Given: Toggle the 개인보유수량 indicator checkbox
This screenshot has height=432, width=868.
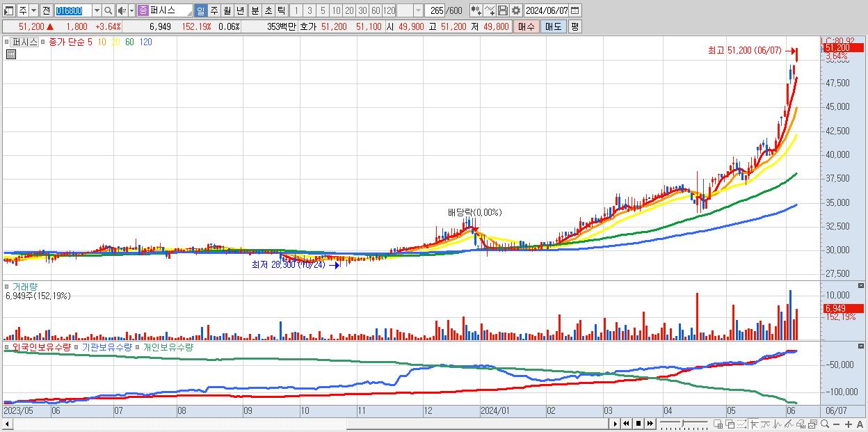Looking at the screenshot, I should point(138,347).
